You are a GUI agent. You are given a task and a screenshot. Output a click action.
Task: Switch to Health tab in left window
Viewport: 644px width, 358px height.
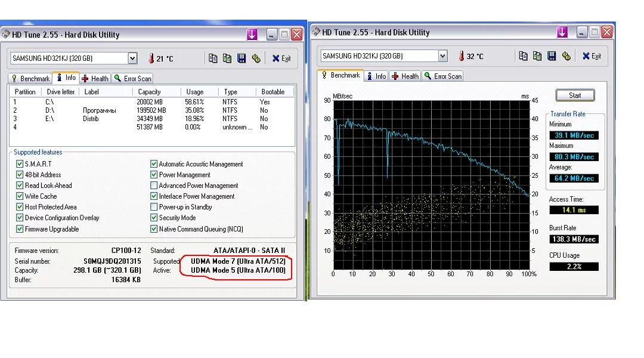(x=95, y=78)
